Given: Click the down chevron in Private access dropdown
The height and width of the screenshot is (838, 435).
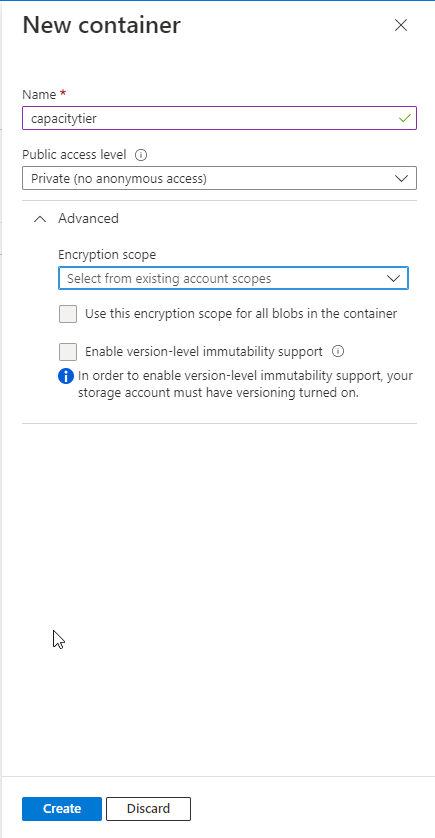Looking at the screenshot, I should tap(401, 179).
